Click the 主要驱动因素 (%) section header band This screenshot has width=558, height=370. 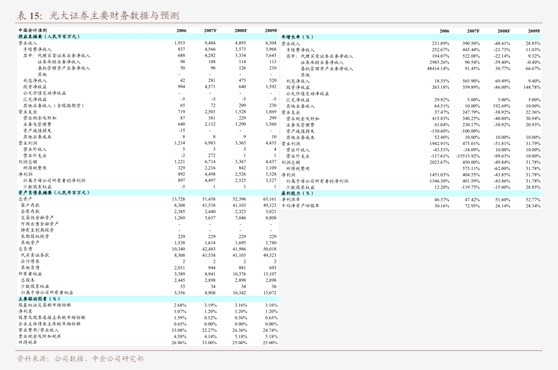click(148, 299)
